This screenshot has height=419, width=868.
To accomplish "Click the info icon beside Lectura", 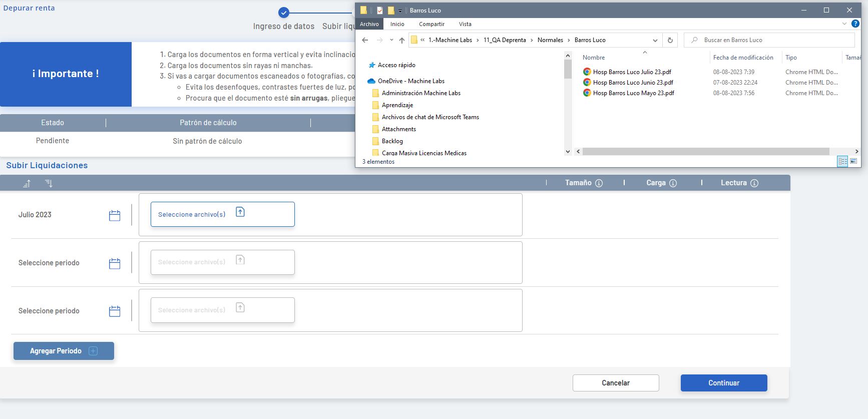I will pos(754,183).
